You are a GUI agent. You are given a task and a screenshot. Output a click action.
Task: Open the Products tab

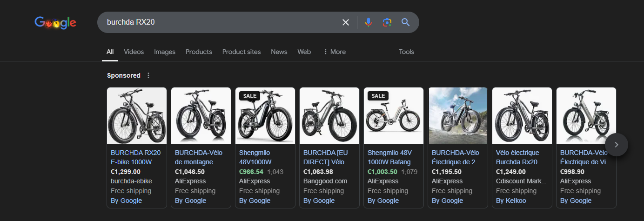199,52
